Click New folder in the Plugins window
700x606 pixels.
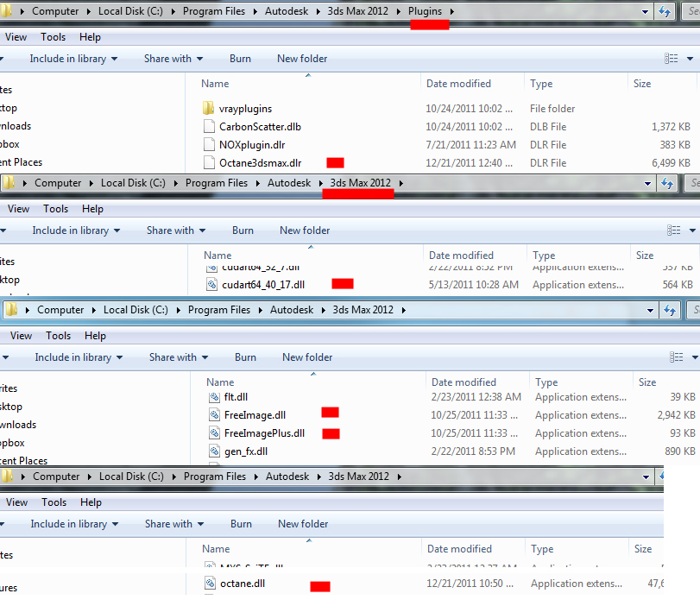click(302, 59)
